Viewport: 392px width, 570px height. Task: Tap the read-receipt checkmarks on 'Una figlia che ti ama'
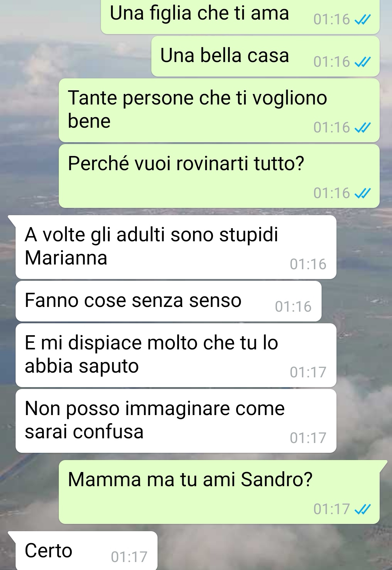(362, 20)
